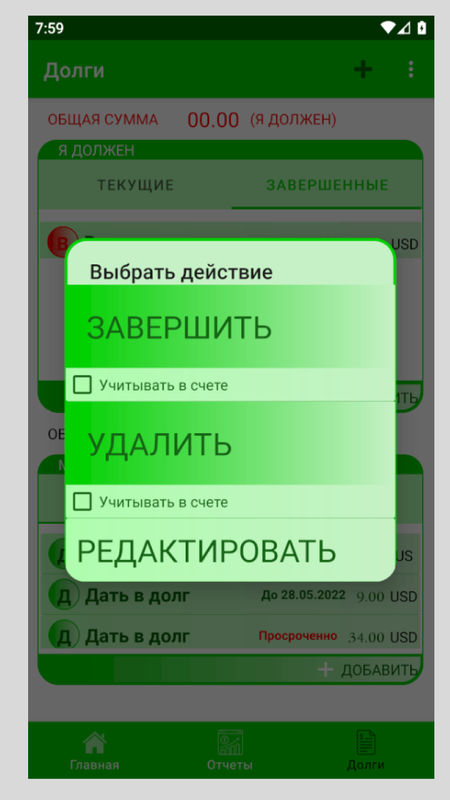The height and width of the screenshot is (800, 450).
Task: Switch to the ЗАВЕРШЕННЫЕ tab
Action: point(327,185)
